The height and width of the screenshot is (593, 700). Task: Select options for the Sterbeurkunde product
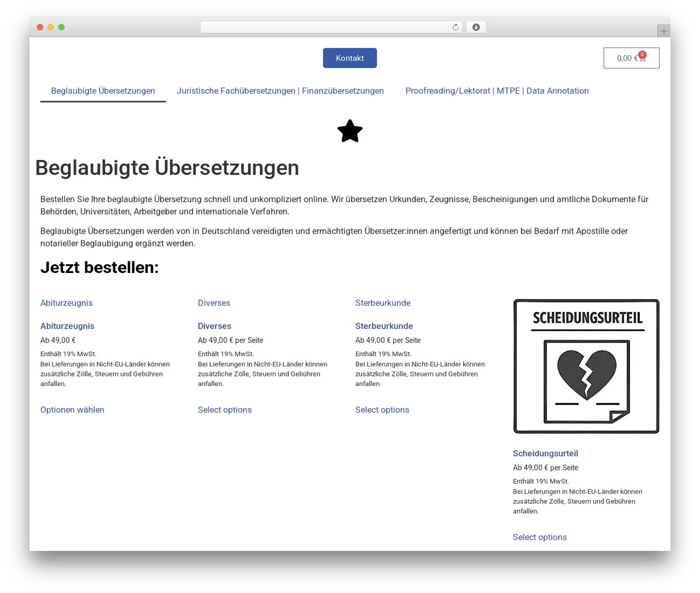tap(382, 410)
